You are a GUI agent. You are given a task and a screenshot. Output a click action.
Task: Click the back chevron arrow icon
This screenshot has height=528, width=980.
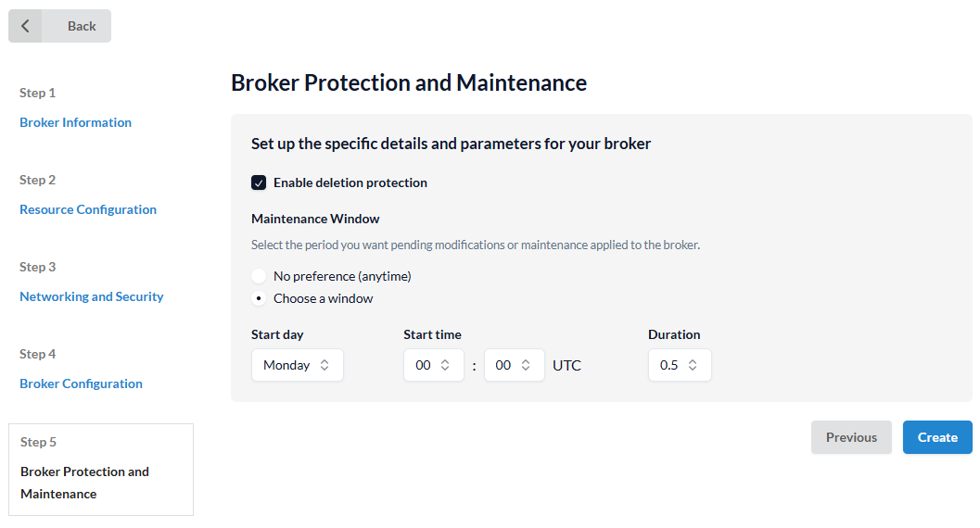click(x=25, y=26)
